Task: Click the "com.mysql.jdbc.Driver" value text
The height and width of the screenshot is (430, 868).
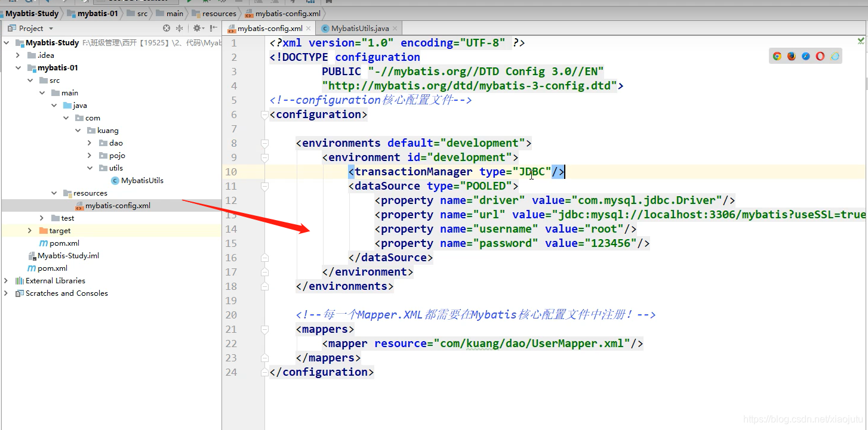Action: pos(647,200)
